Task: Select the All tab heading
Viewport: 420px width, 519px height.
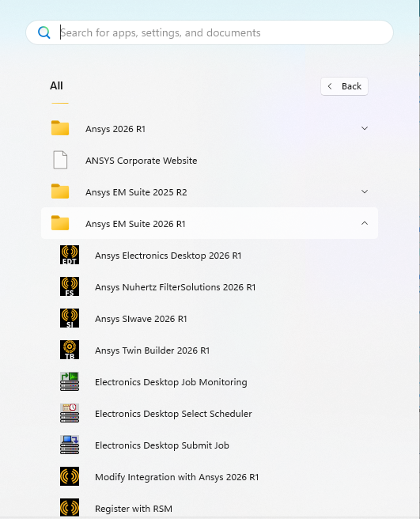Action: pyautogui.click(x=56, y=86)
